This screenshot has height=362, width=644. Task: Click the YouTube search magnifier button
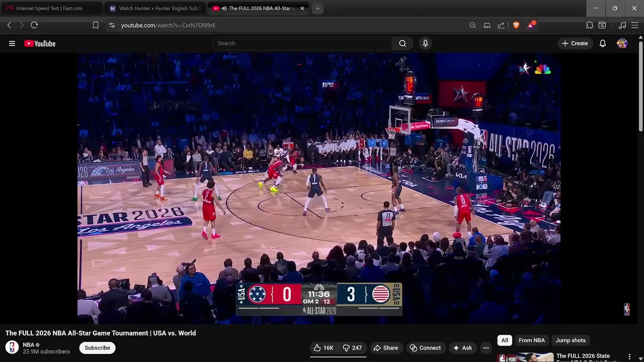(x=403, y=43)
